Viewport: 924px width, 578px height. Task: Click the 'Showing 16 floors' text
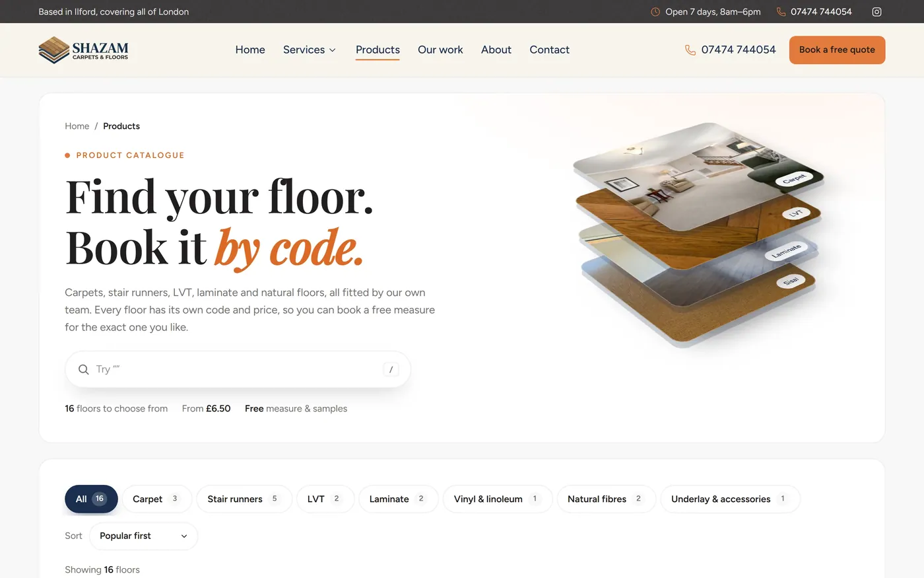[x=102, y=569]
